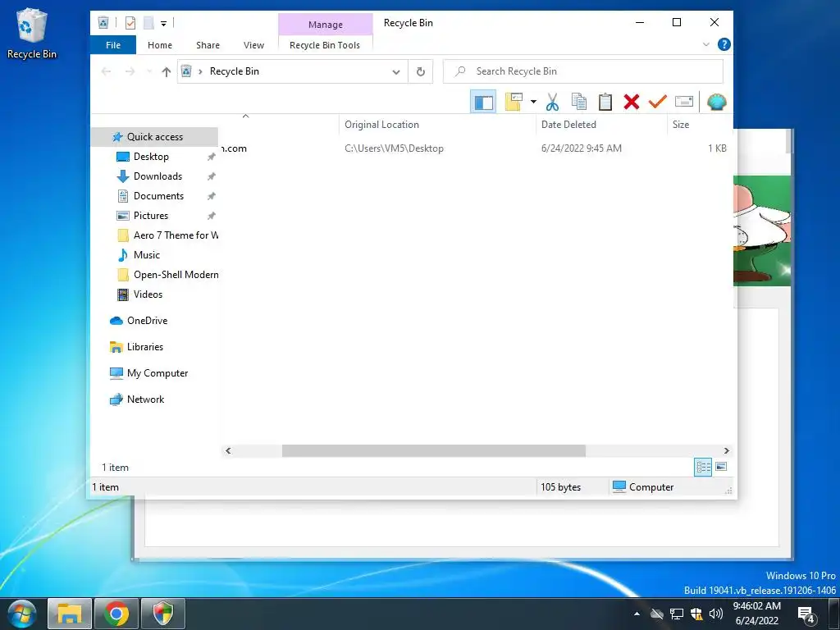This screenshot has height=630, width=840.
Task: Click the Manage contextual tab
Action: (325, 24)
